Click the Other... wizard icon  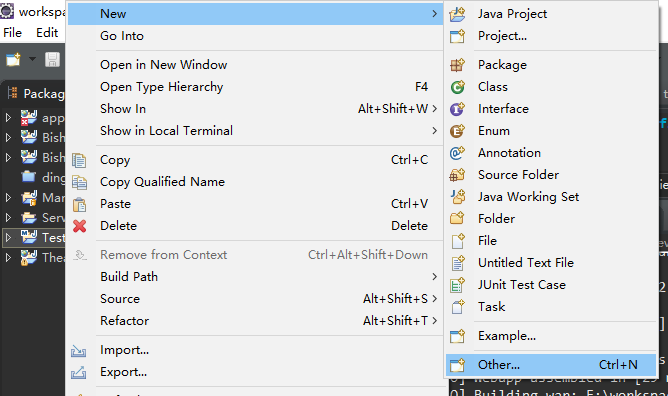point(458,365)
